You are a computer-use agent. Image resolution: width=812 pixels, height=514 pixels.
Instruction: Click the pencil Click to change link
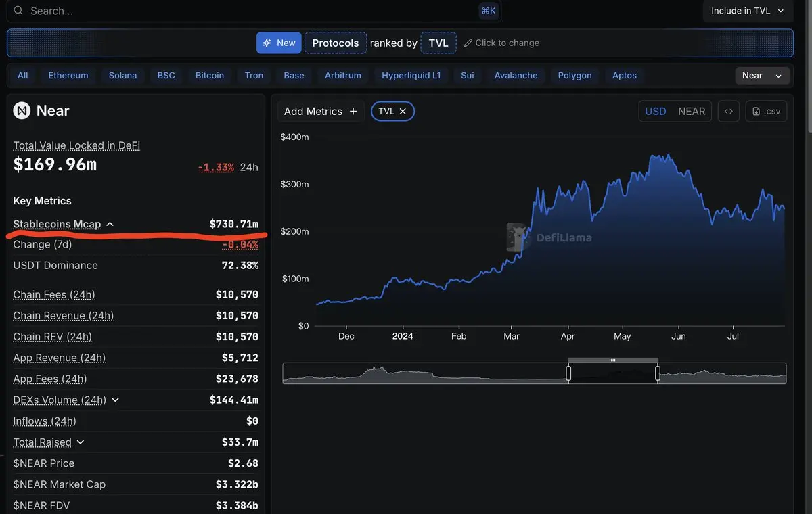coord(501,43)
